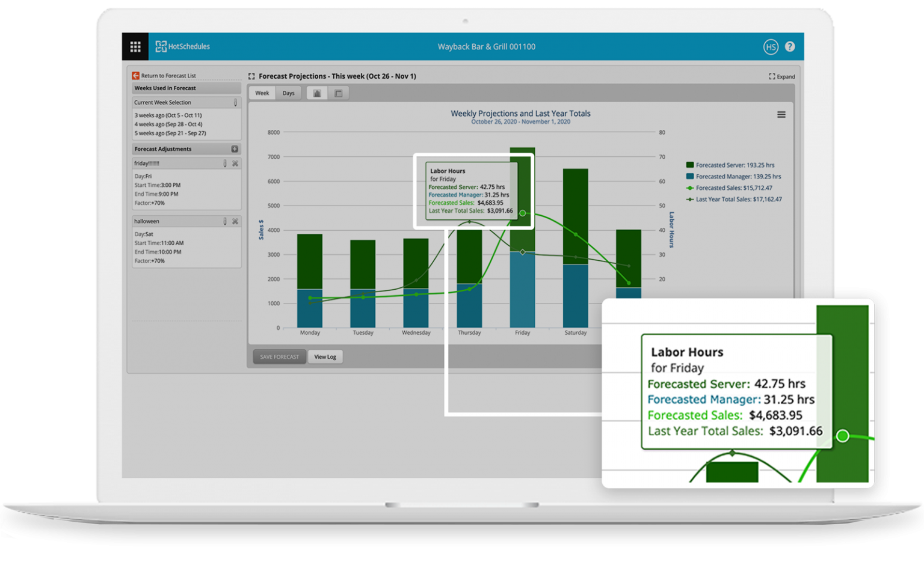Viewport: 924px width, 565px height.
Task: Delete the friday!!!!!!!! adjustment with the X icon
Action: coord(235,163)
